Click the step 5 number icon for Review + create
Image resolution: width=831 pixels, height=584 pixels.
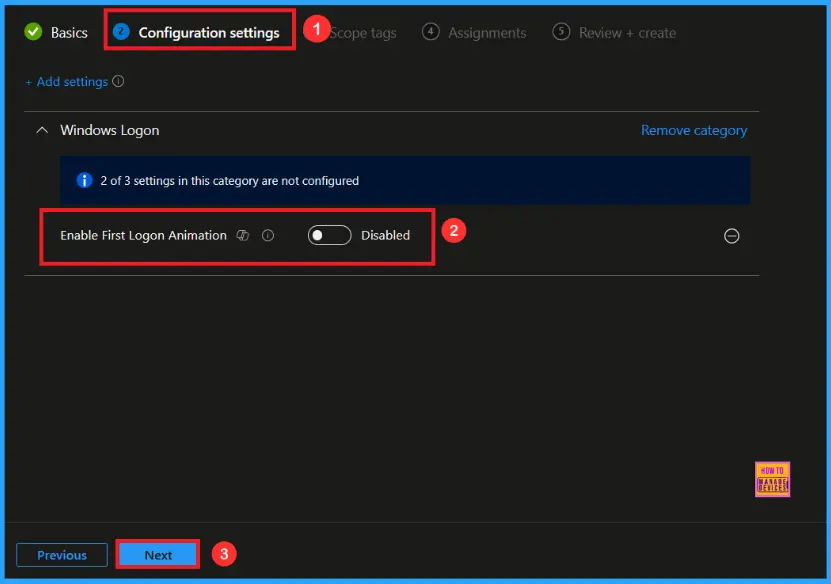(x=561, y=32)
